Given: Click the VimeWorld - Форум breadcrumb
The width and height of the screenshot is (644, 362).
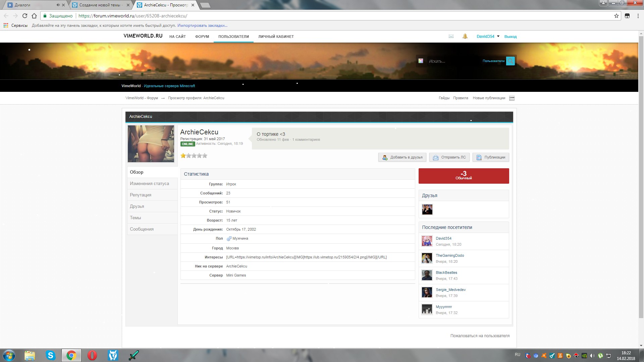Looking at the screenshot, I should pyautogui.click(x=142, y=98).
